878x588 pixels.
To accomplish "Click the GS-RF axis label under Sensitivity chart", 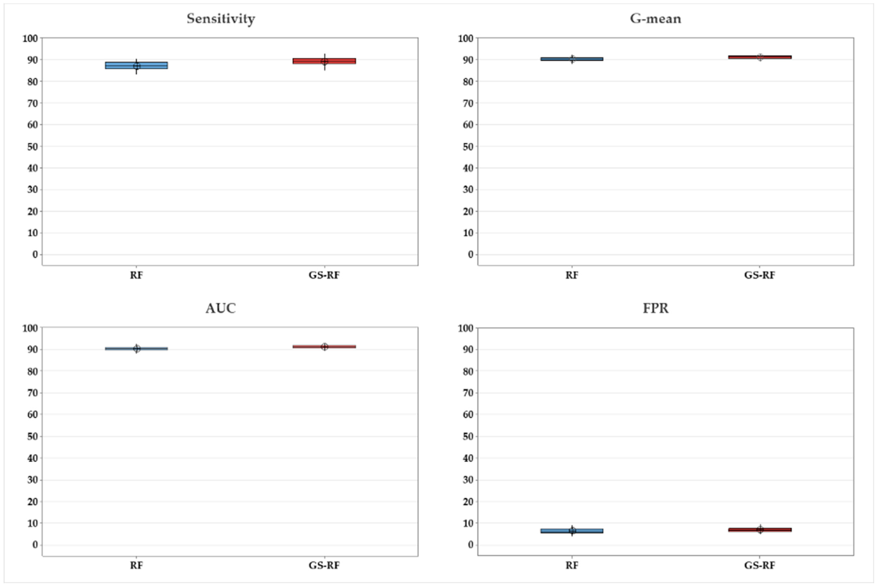I will click(324, 275).
